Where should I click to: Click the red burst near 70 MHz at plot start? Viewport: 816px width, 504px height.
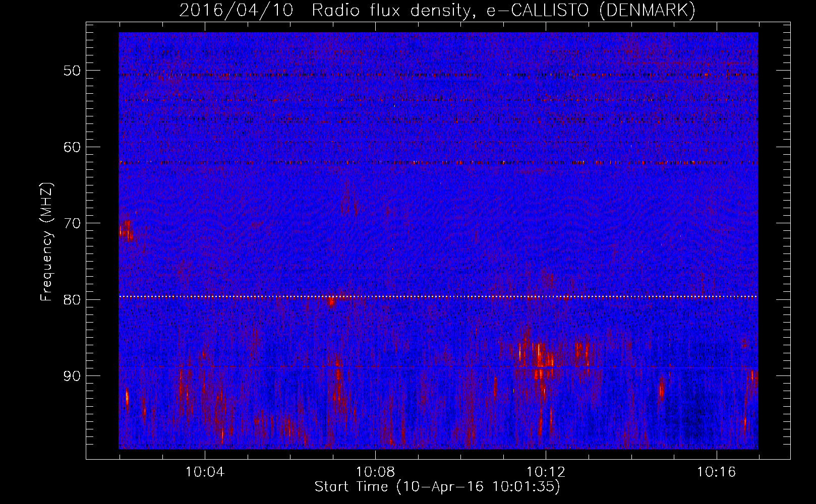point(126,230)
